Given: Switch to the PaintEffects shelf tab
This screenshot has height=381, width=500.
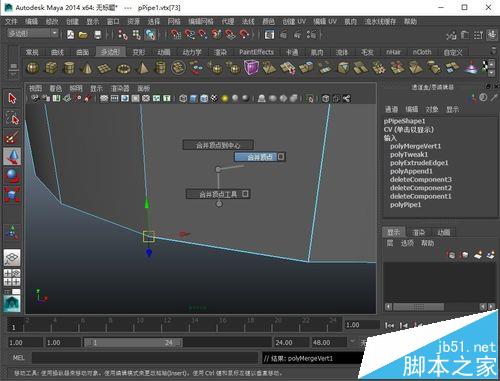Looking at the screenshot, I should (x=256, y=52).
